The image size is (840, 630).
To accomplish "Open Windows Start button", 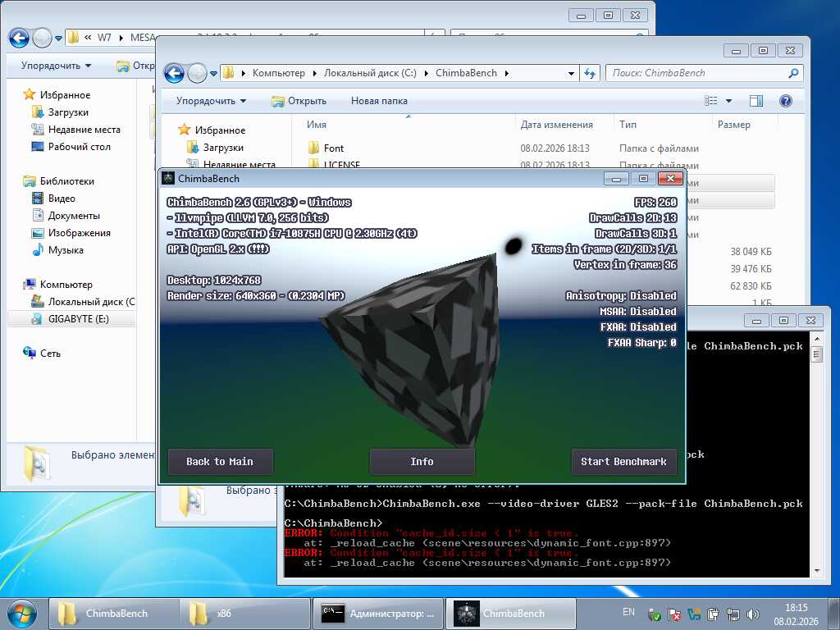I will (x=21, y=614).
